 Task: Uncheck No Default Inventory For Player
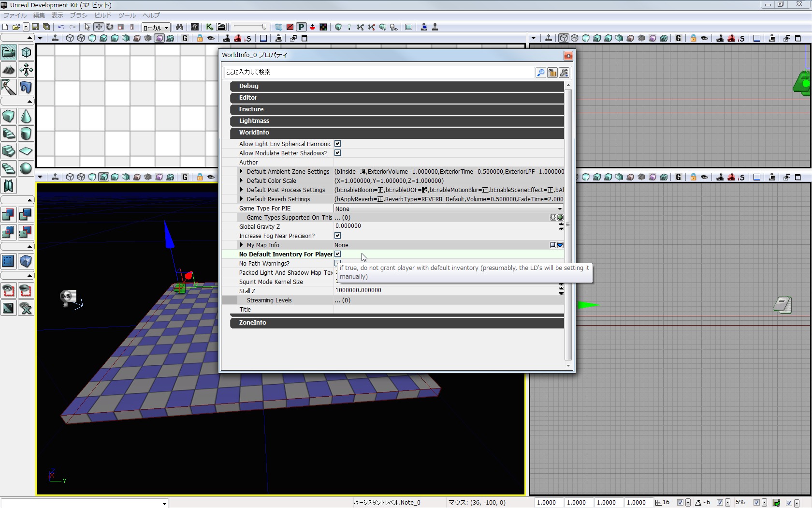[338, 254]
